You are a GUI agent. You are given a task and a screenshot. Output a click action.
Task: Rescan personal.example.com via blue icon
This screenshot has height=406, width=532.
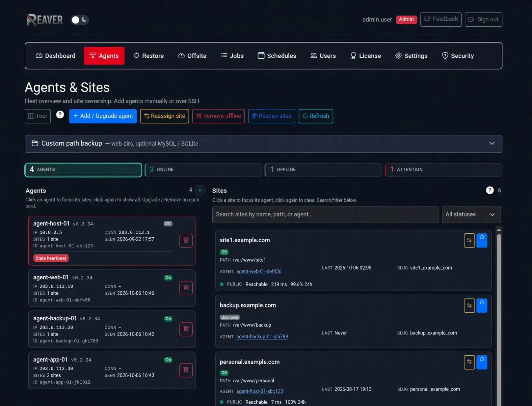[482, 362]
